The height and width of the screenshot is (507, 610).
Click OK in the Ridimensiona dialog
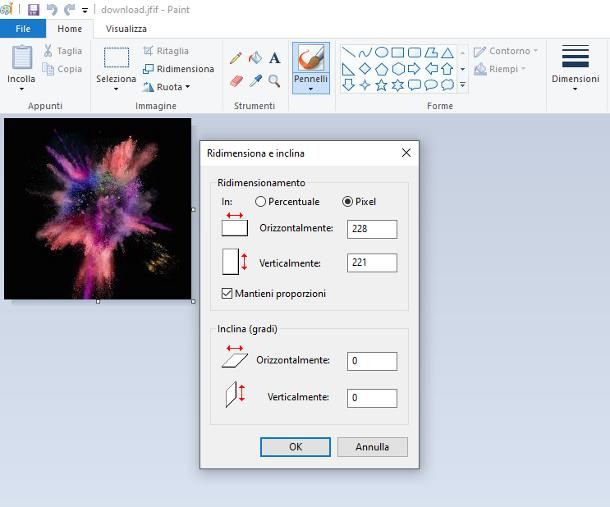295,447
